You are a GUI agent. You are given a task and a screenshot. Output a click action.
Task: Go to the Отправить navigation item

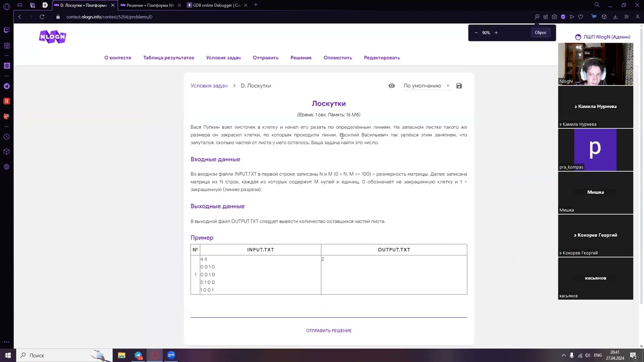(266, 58)
